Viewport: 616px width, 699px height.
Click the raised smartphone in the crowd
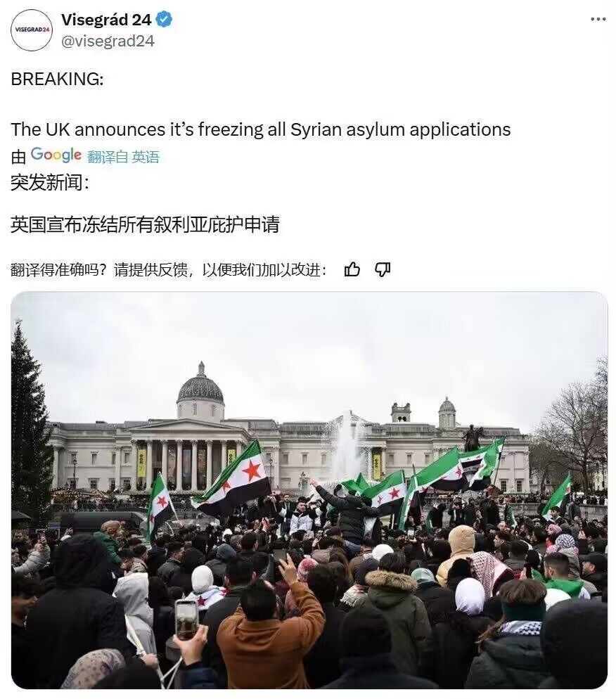point(186,620)
